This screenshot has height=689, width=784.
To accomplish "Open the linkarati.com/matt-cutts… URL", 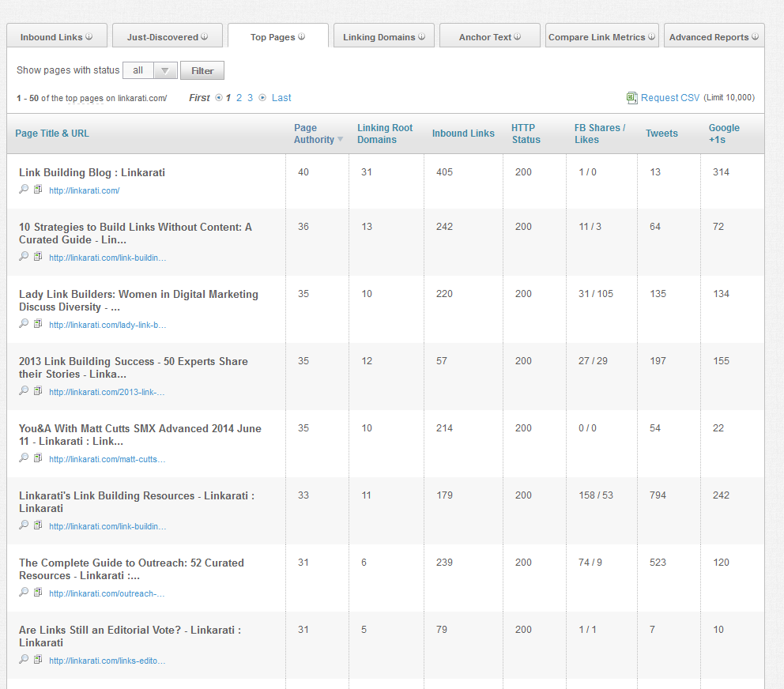I will click(107, 459).
